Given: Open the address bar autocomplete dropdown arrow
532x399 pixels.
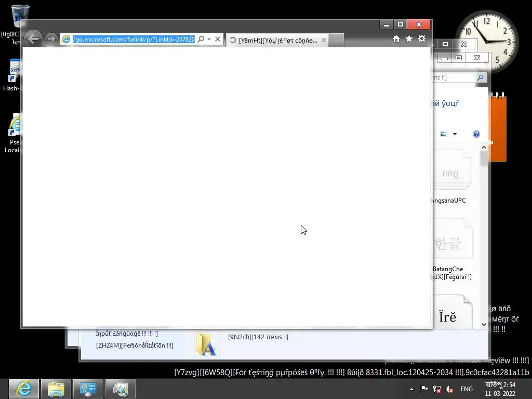Looking at the screenshot, I should [209, 39].
